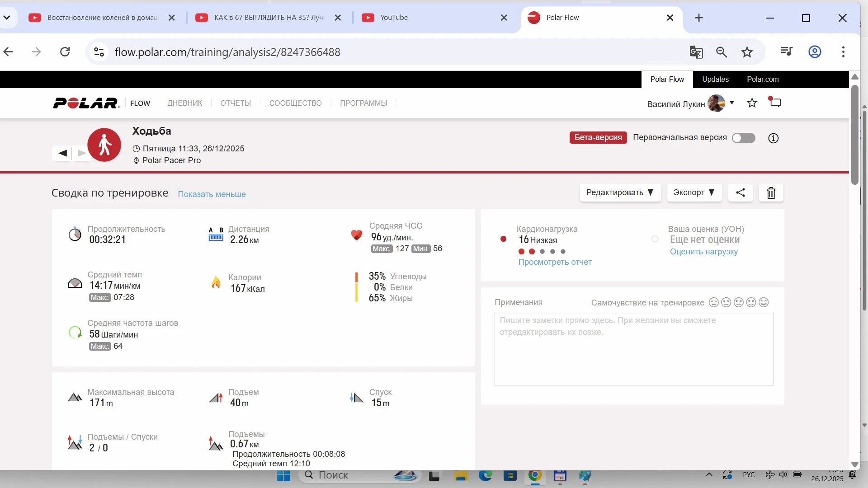Switch to the Updates tab in the top bar

click(x=715, y=79)
